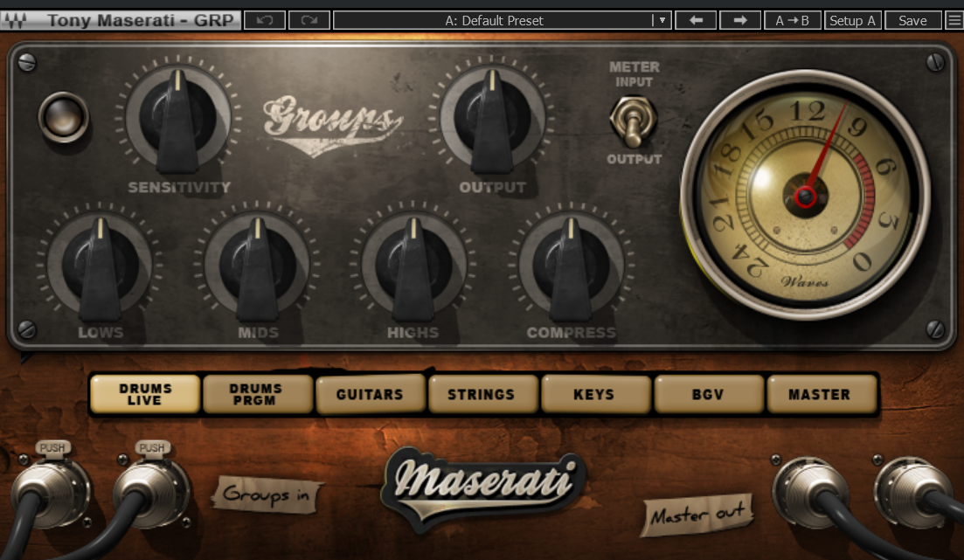
Task: Save the current preset
Action: pyautogui.click(x=912, y=20)
